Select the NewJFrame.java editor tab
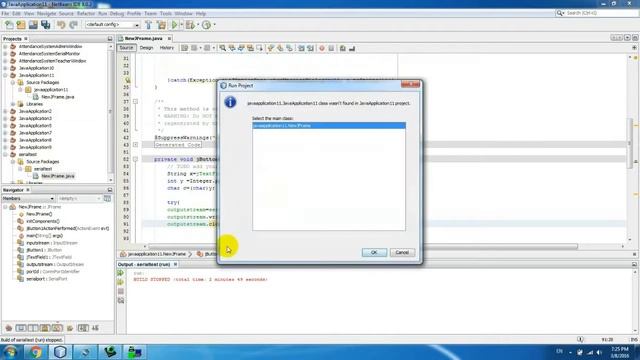This screenshot has width=640, height=360. pyautogui.click(x=143, y=38)
